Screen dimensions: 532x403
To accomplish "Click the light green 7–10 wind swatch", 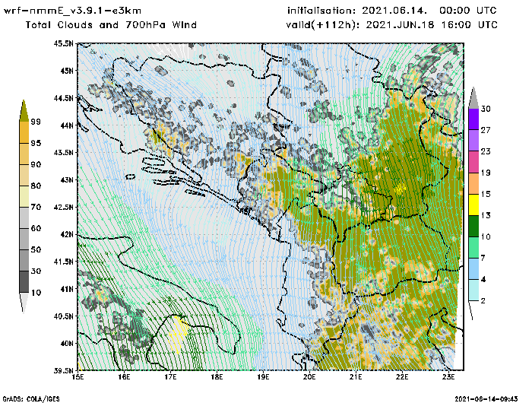I will click(x=473, y=248).
